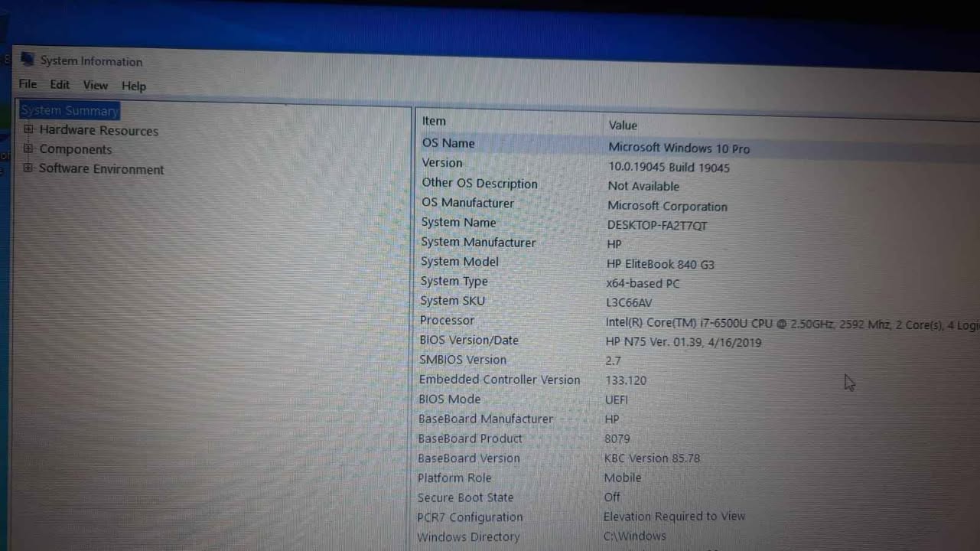
Task: Click the BaseBoard Manufacturer label
Action: [486, 419]
